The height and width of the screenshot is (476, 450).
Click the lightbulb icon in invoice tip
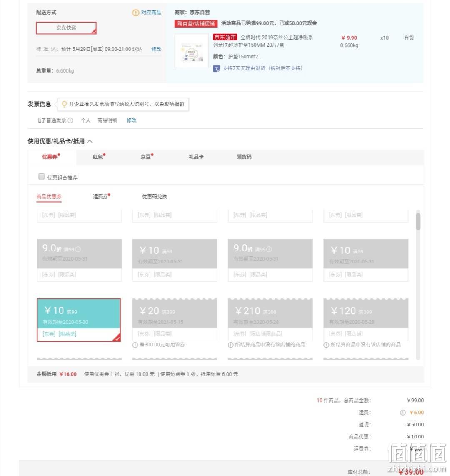[x=64, y=104]
